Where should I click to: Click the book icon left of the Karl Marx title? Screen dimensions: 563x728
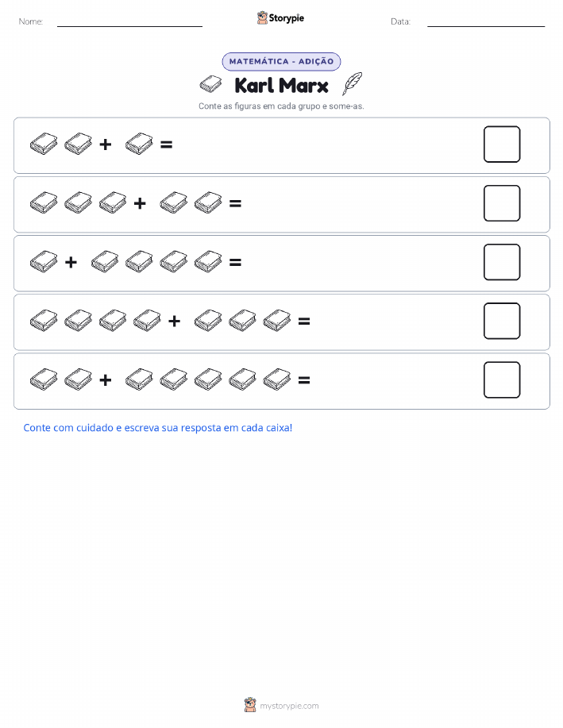tap(210, 84)
